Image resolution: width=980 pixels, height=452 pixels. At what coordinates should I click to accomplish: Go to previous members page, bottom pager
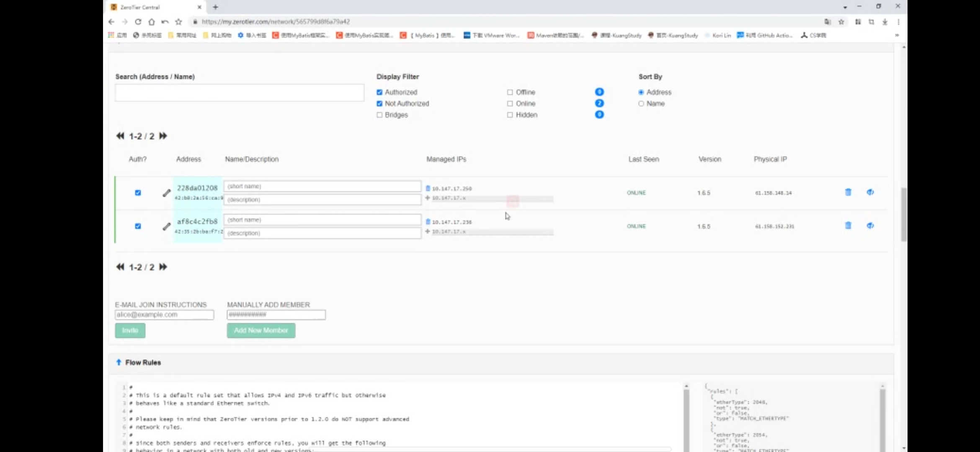coord(120,267)
